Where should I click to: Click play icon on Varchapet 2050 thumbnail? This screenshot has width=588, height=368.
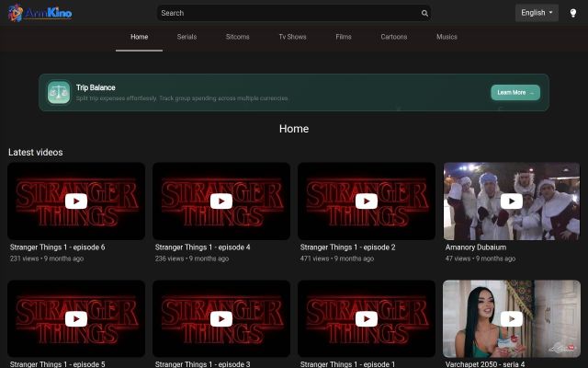point(512,319)
